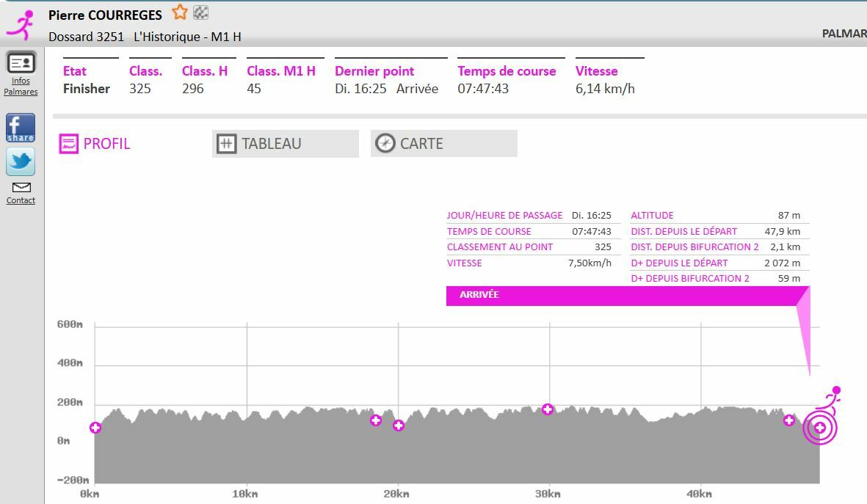Click the Contact envelope icon
The height and width of the screenshot is (504, 867).
click(x=21, y=188)
